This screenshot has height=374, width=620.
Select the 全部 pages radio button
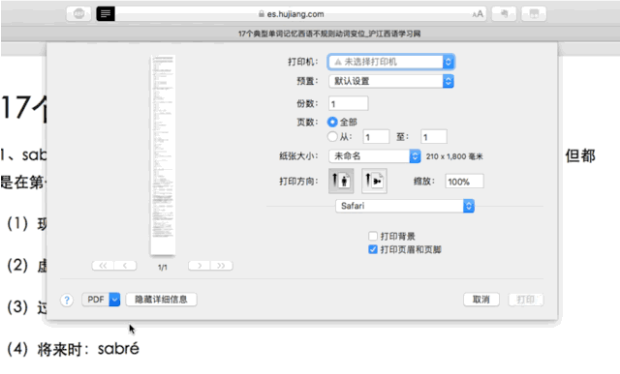point(333,122)
